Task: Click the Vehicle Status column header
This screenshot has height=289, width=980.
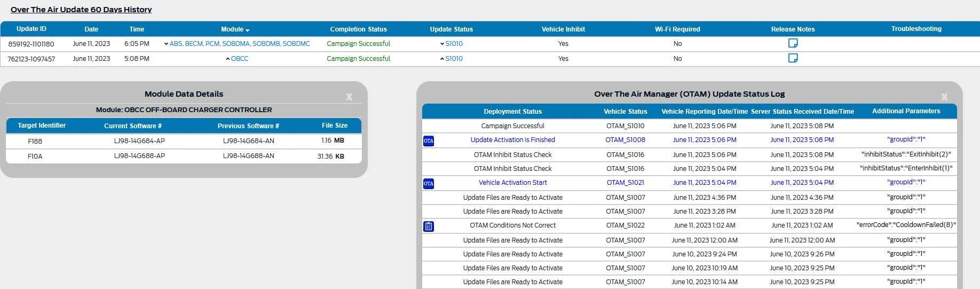Action: (625, 112)
